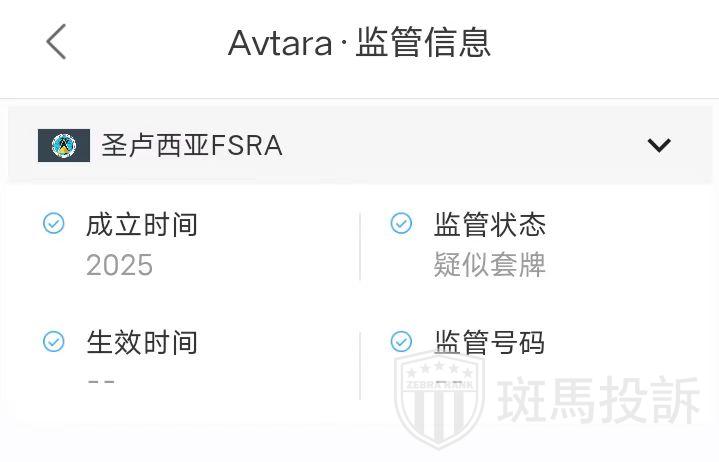Click the 监管状态 label
The image size is (719, 462).
coord(489,225)
